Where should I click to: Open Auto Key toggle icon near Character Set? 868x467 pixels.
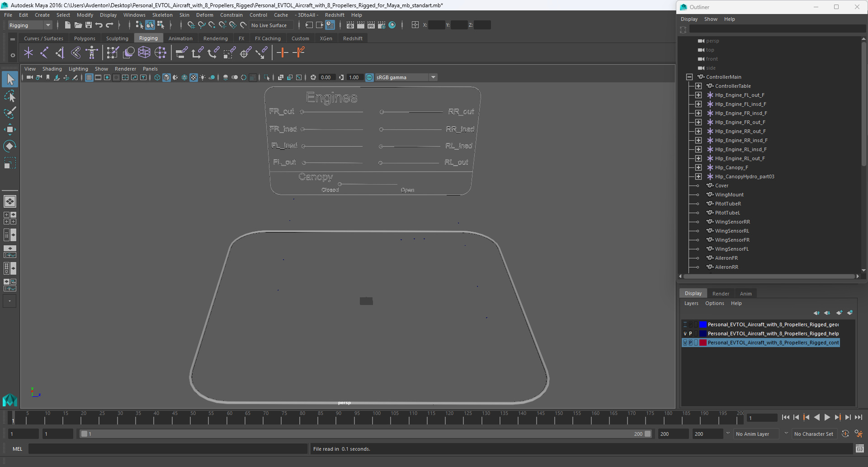coord(845,434)
